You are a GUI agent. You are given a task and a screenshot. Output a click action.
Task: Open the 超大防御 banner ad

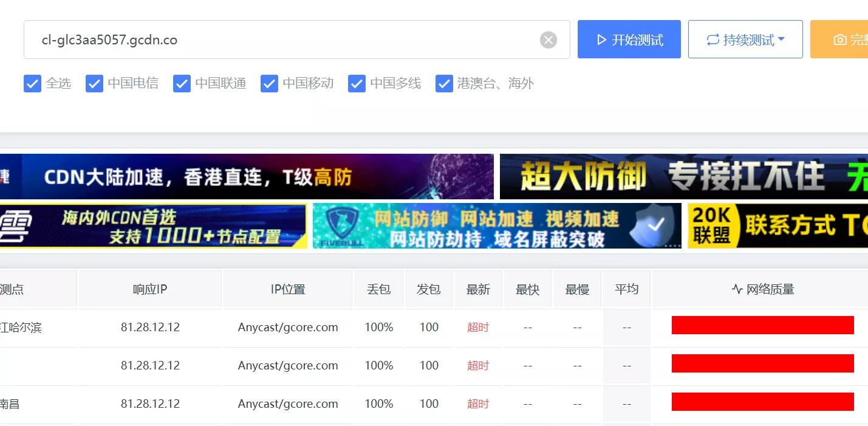[683, 177]
